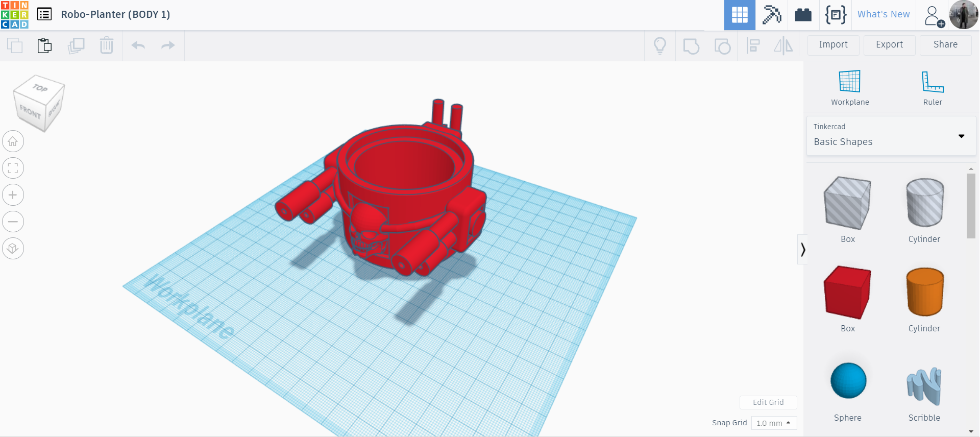The height and width of the screenshot is (437, 980).
Task: Click the shapes panel scroll-down arrow
Action: [971, 432]
